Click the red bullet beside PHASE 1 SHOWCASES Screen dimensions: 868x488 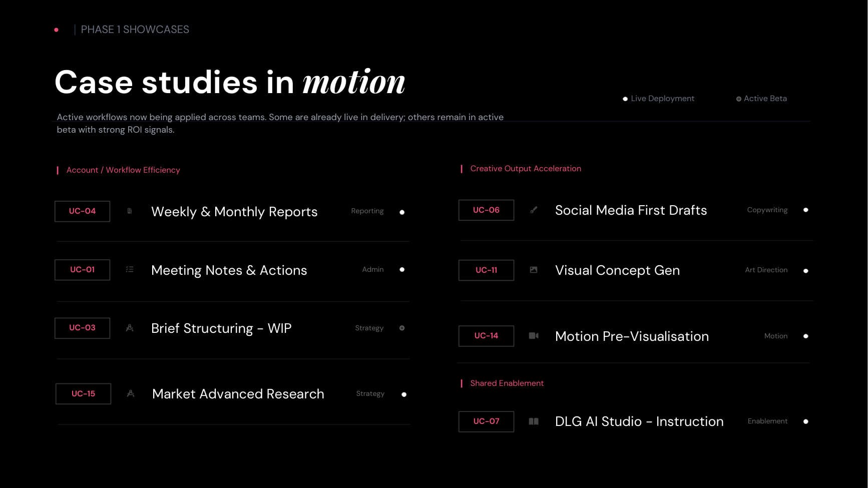coord(55,30)
